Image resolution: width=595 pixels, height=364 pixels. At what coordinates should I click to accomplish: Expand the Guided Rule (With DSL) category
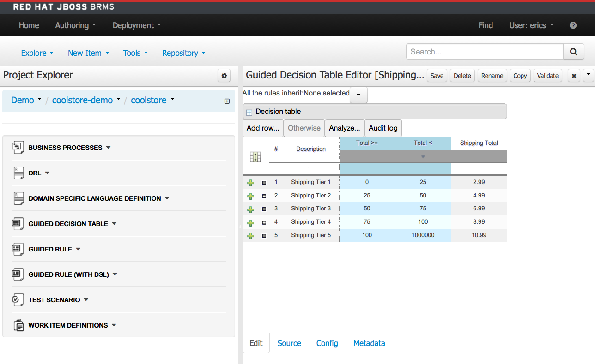pyautogui.click(x=115, y=274)
